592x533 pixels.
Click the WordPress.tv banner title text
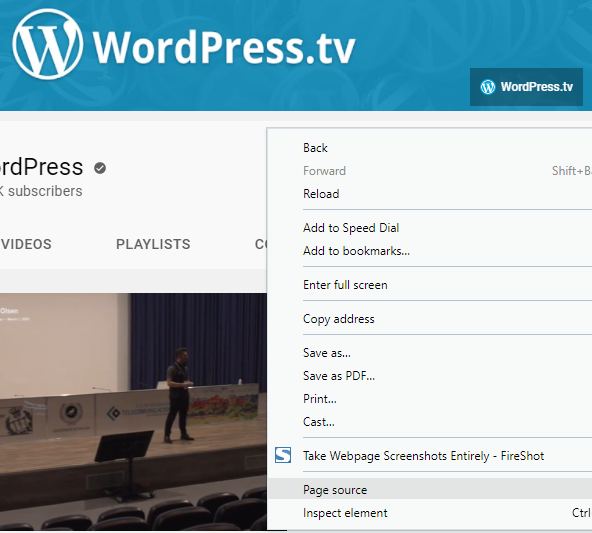[x=224, y=48]
